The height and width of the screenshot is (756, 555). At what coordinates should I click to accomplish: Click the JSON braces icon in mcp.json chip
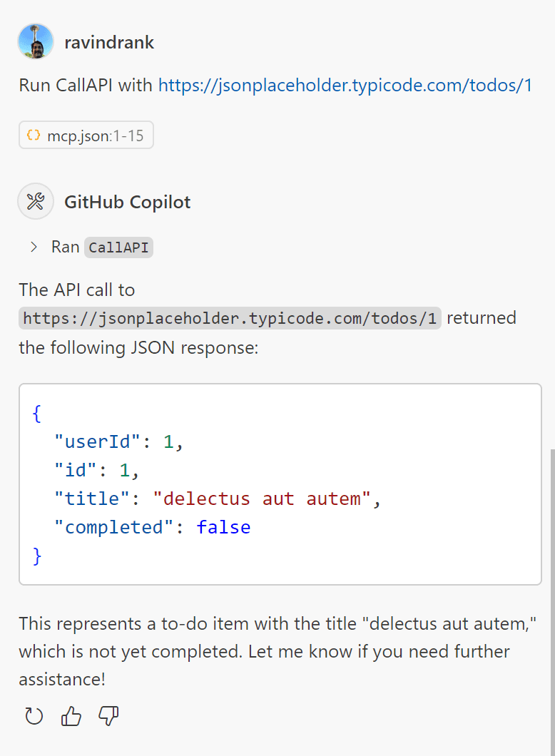tap(34, 135)
